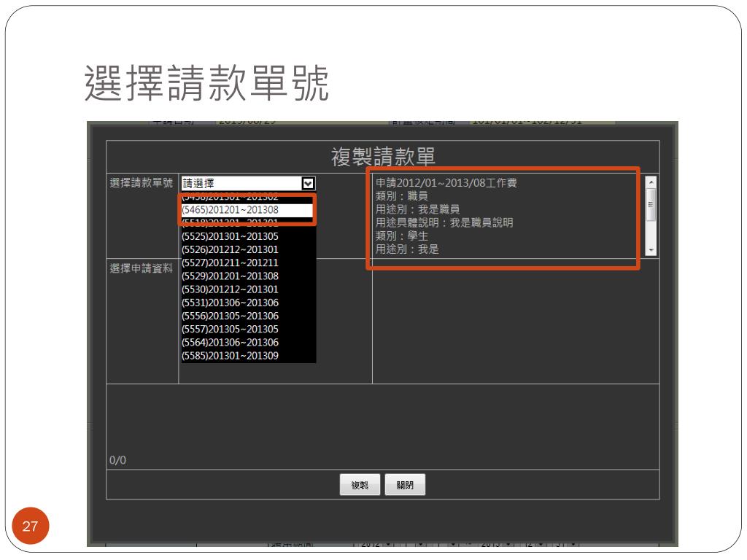Click the line 用途別：我是職員
The height and width of the screenshot is (560, 747).
(x=417, y=209)
